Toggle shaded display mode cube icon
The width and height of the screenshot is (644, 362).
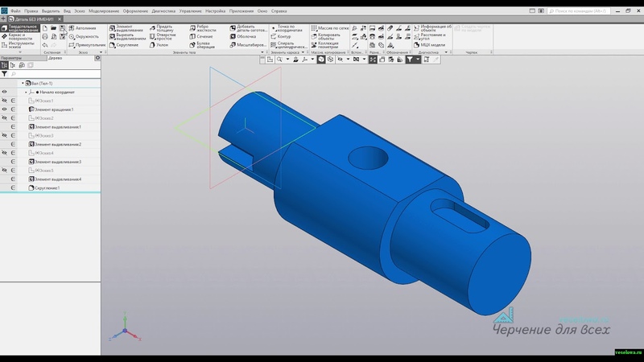point(321,60)
